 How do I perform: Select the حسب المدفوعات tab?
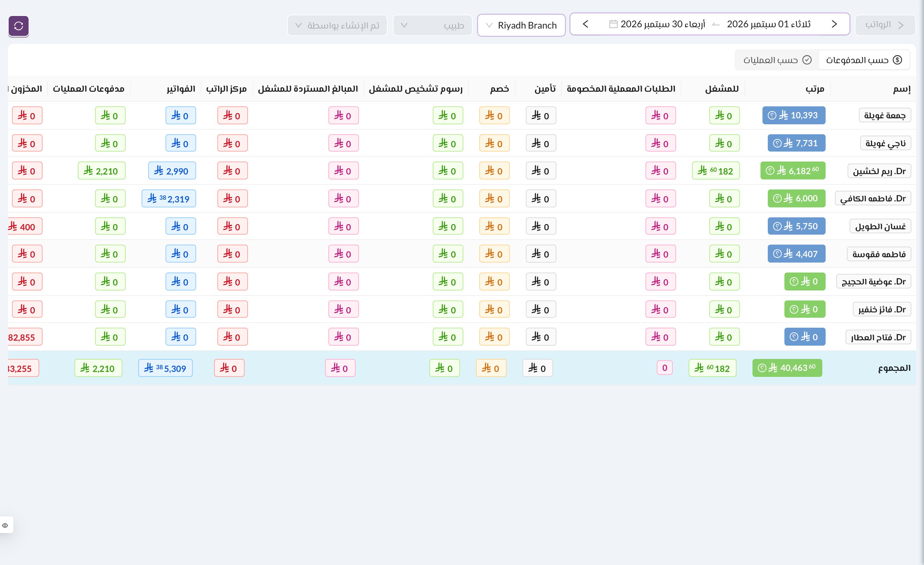tap(864, 60)
